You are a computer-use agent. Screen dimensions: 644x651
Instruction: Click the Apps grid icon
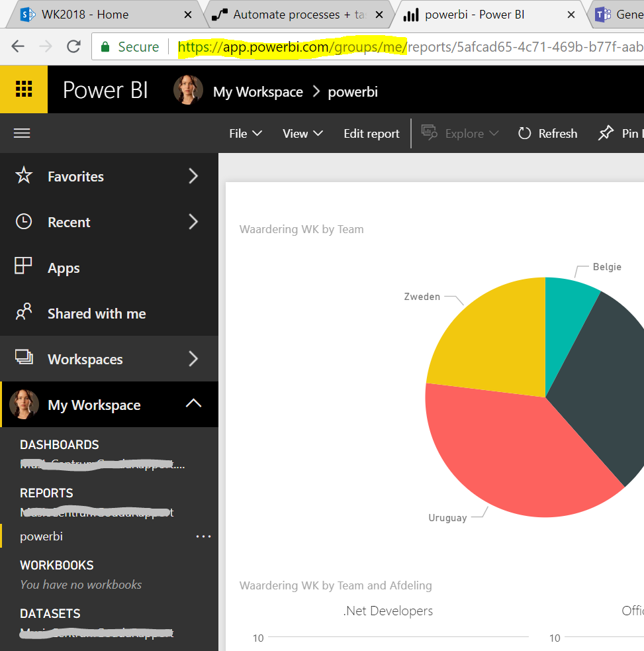[x=23, y=266]
